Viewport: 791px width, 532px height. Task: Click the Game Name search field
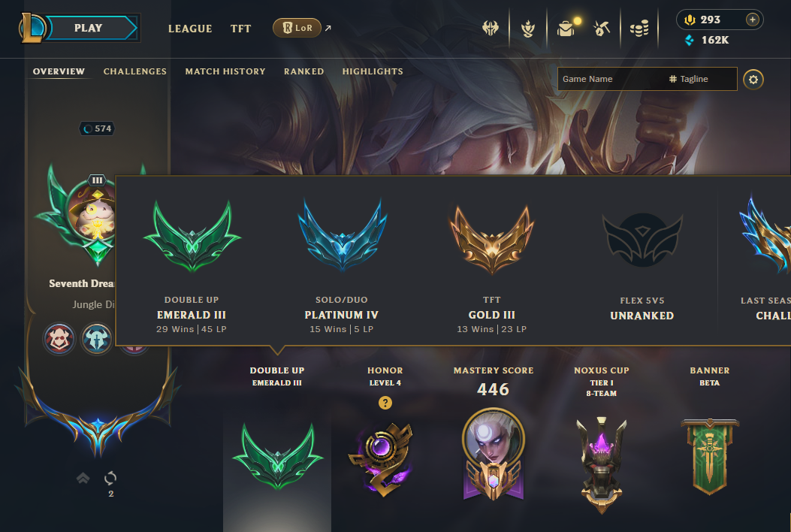point(611,79)
